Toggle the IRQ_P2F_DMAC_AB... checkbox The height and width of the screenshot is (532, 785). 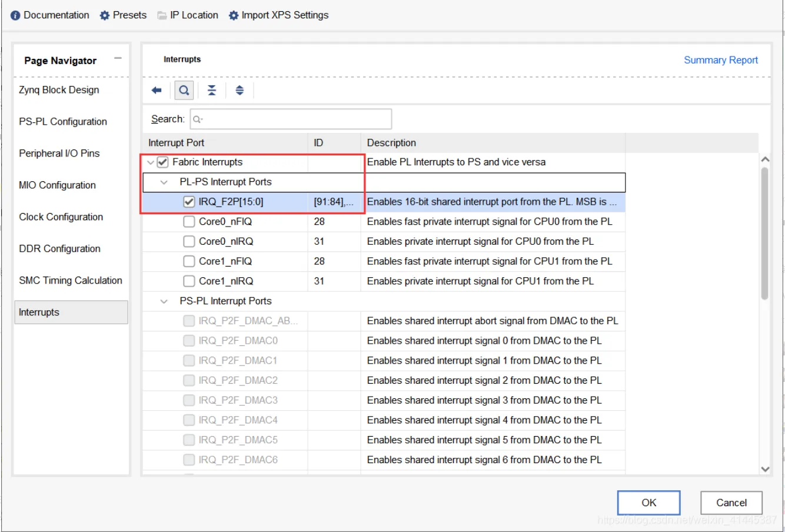tap(189, 321)
